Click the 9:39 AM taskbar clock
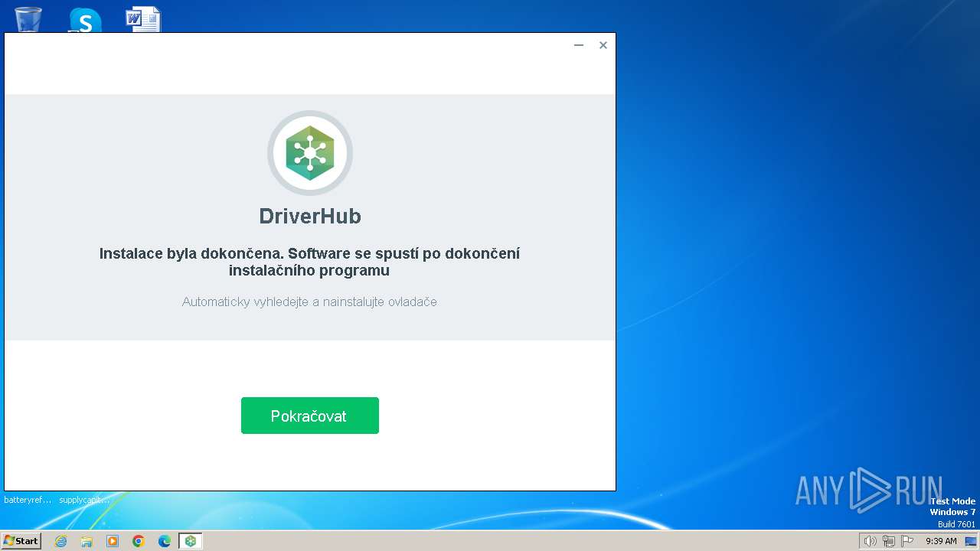The image size is (980, 551). 941,541
